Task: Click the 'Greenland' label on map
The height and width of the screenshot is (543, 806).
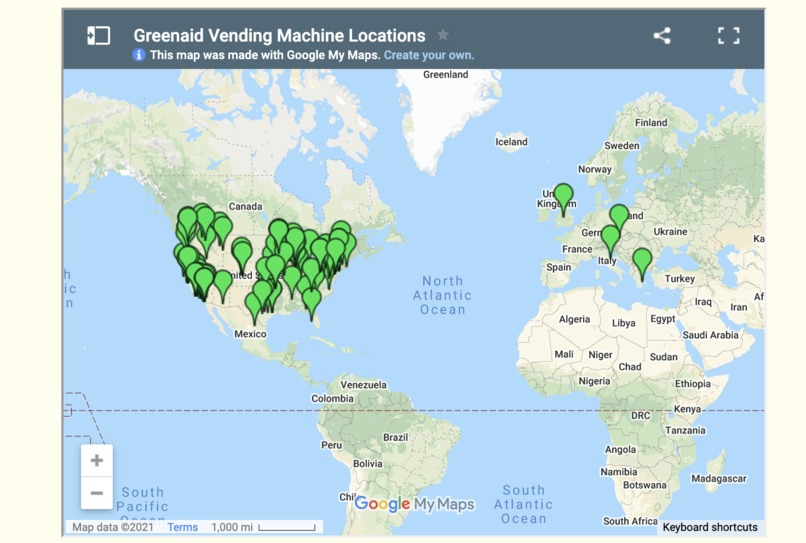Action: click(446, 75)
